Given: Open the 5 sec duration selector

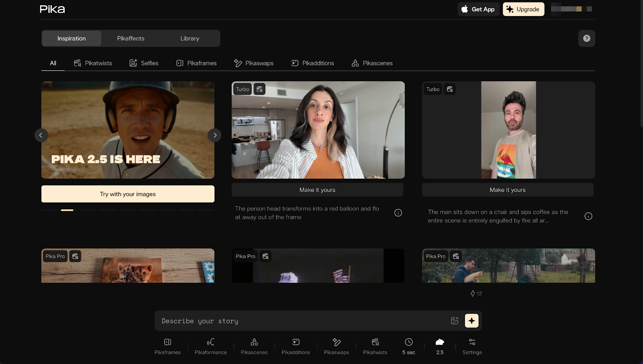Looking at the screenshot, I should pos(409,346).
